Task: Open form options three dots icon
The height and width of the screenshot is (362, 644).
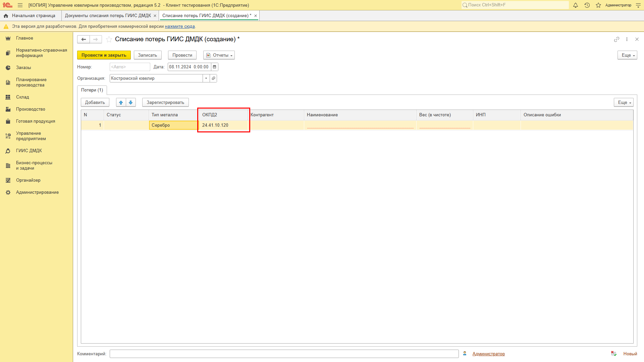Action: 627,39
